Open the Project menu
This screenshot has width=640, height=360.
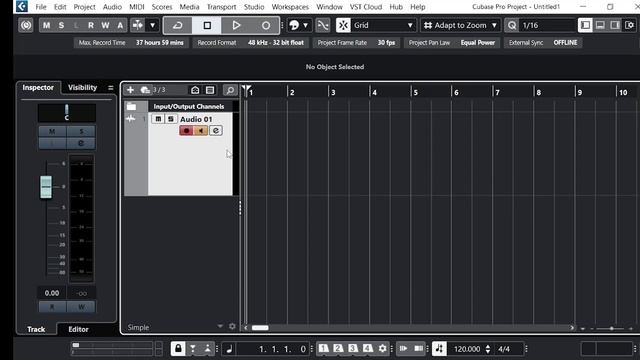pos(84,7)
